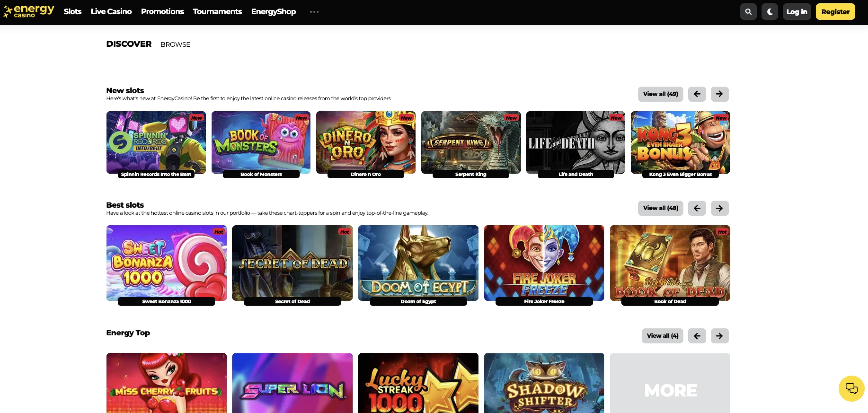The image size is (868, 413).
Task: Open the live chat bubble icon
Action: pyautogui.click(x=851, y=388)
